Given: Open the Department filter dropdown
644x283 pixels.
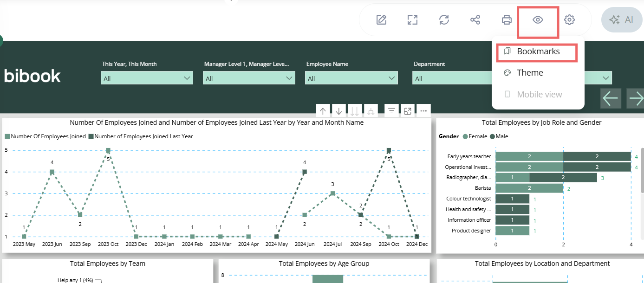Looking at the screenshot, I should click(x=453, y=78).
